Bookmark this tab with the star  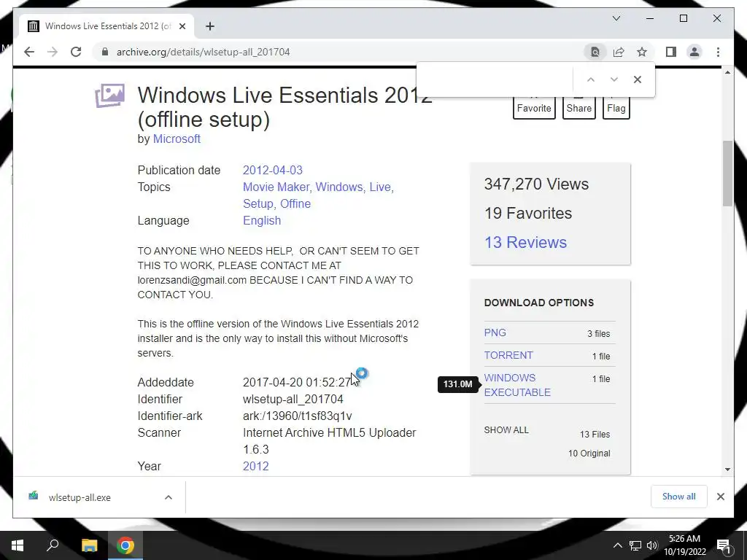642,52
